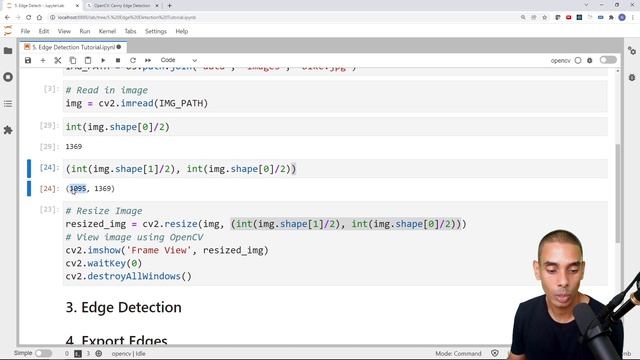Screen dimensions: 640x360
Task: Open the Tabs menu
Action: 130,31
